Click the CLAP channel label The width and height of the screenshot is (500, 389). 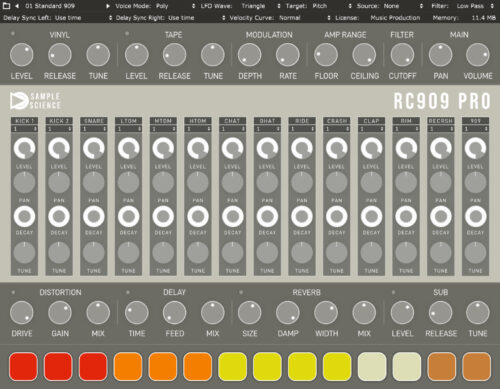click(371, 121)
